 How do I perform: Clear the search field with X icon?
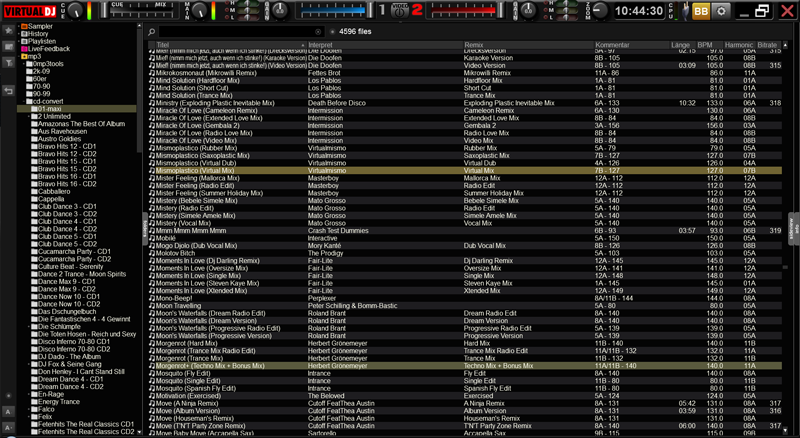318,32
